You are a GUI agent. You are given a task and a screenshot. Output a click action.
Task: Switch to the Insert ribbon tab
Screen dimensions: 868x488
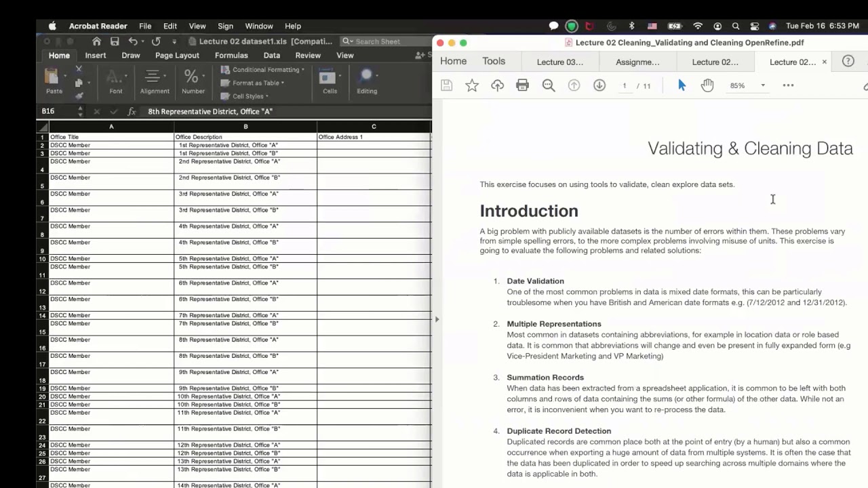click(96, 56)
